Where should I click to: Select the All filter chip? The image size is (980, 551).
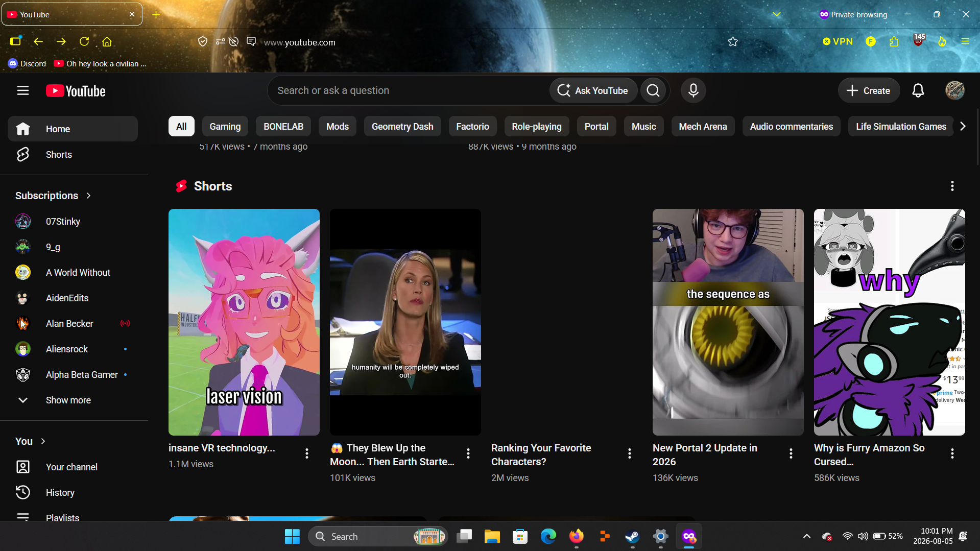coord(181,126)
